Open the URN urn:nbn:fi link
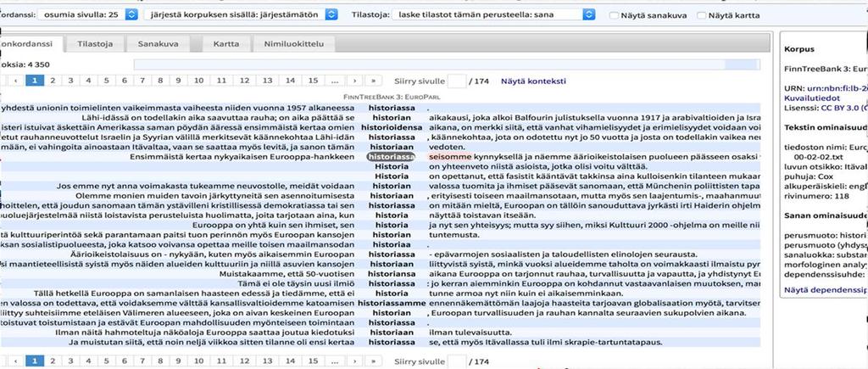 837,88
